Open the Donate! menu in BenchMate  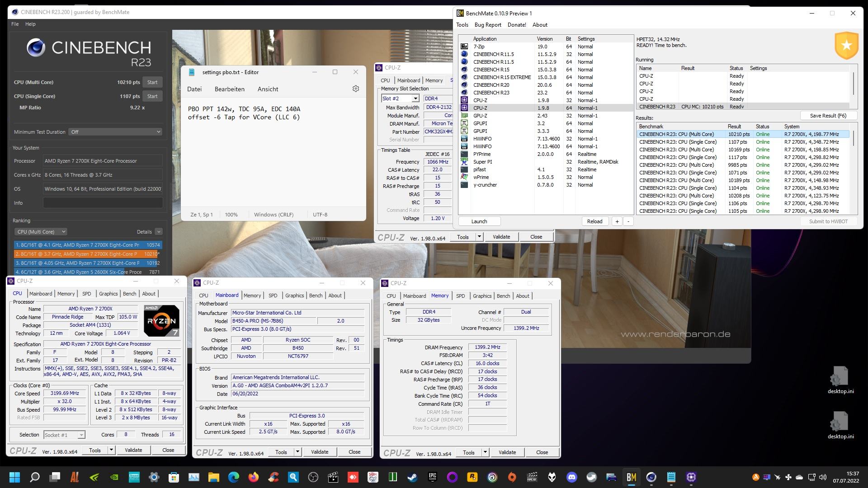517,25
